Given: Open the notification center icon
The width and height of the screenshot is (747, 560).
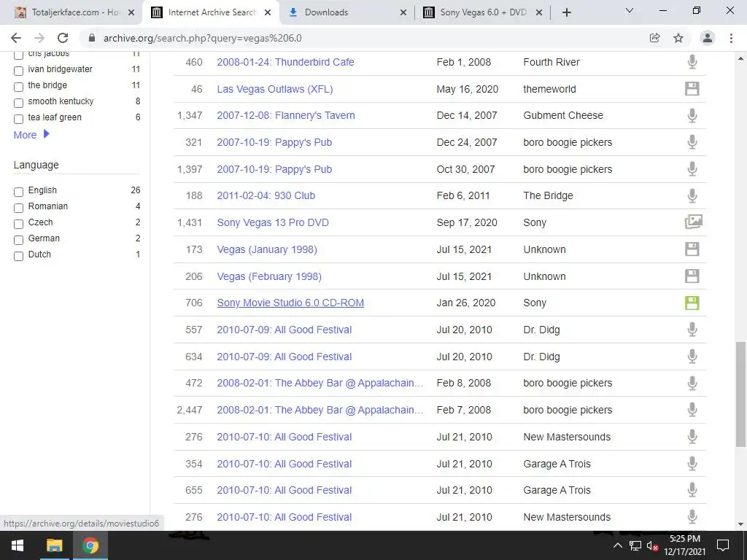Looking at the screenshot, I should point(723,545).
